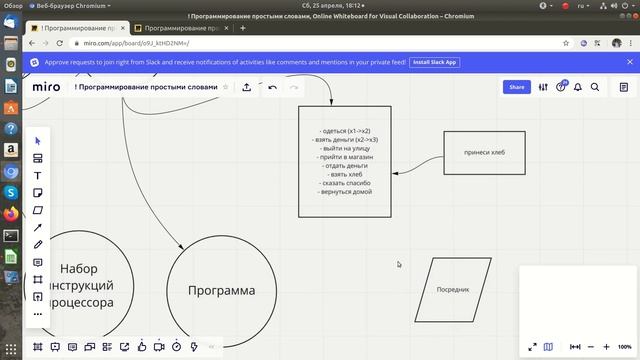Open more tools (three dots) in left toolbar

click(38, 314)
